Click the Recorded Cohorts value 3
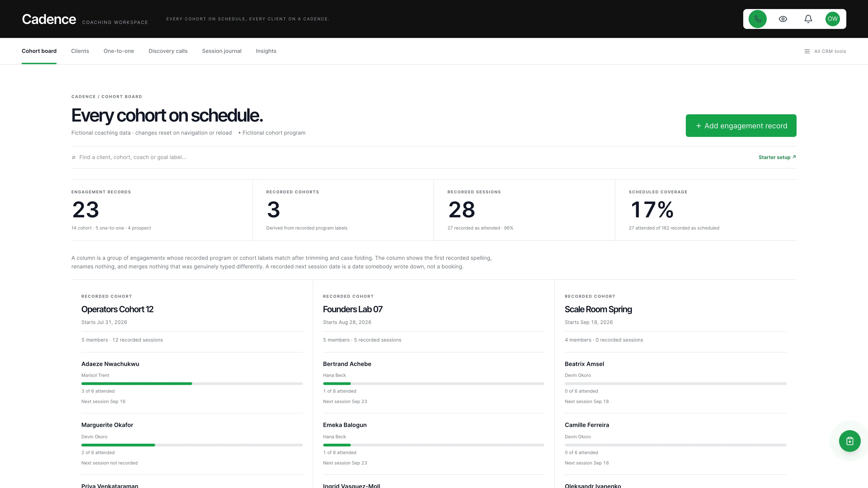The width and height of the screenshot is (868, 488). (x=273, y=209)
